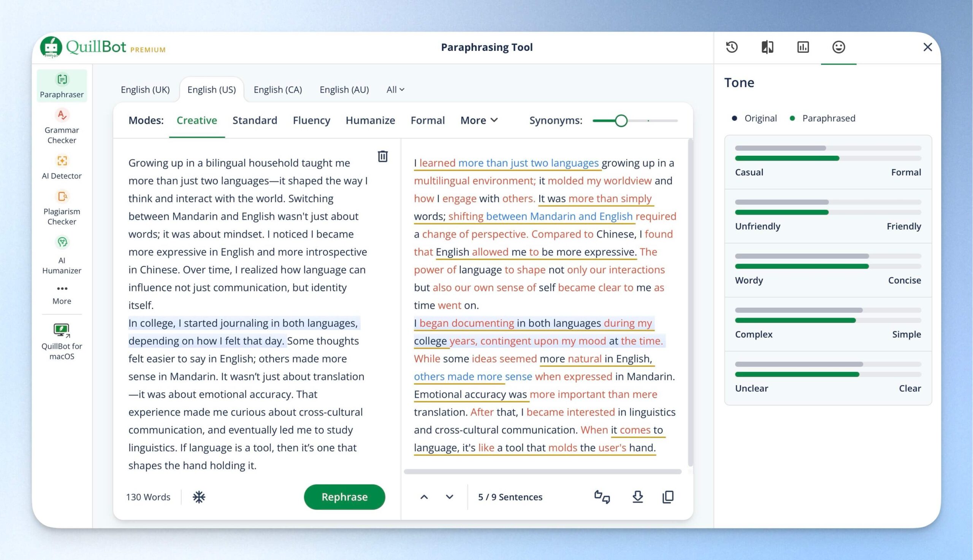Switch to the English (UK) tab
Image resolution: width=973 pixels, height=560 pixels.
coord(145,90)
